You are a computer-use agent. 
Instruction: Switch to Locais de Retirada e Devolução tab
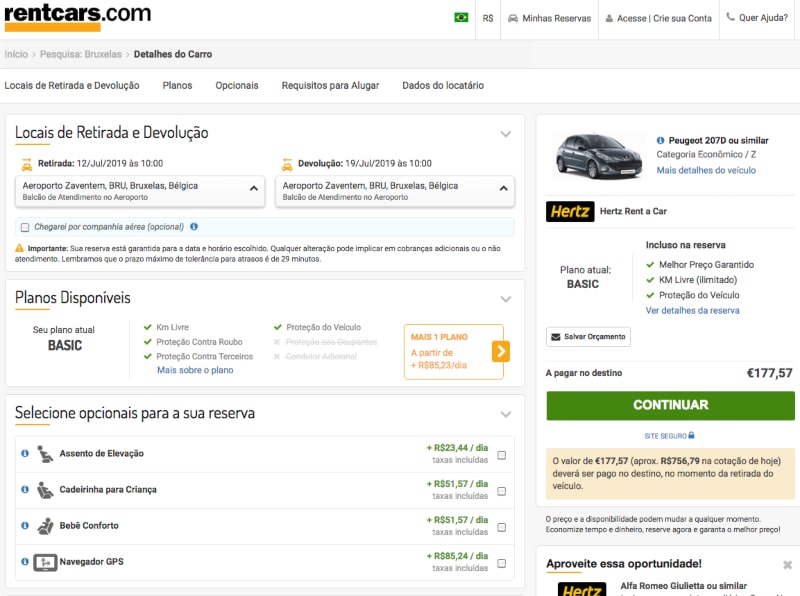(x=72, y=85)
